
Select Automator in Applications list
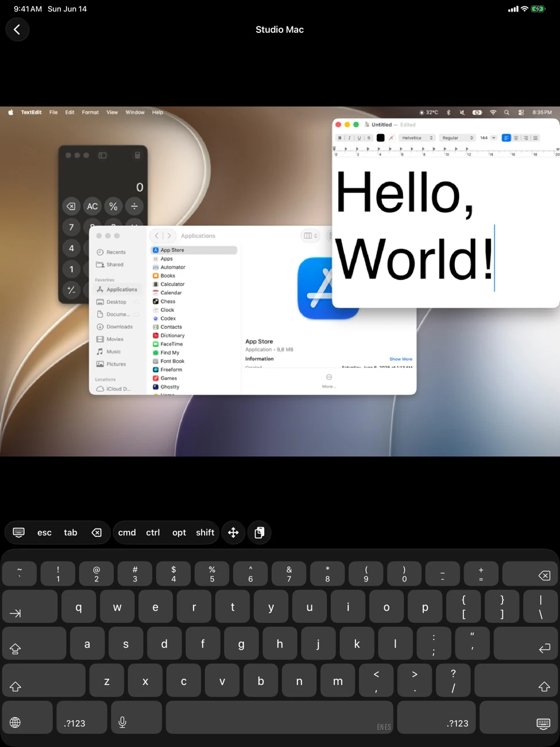(x=194, y=267)
